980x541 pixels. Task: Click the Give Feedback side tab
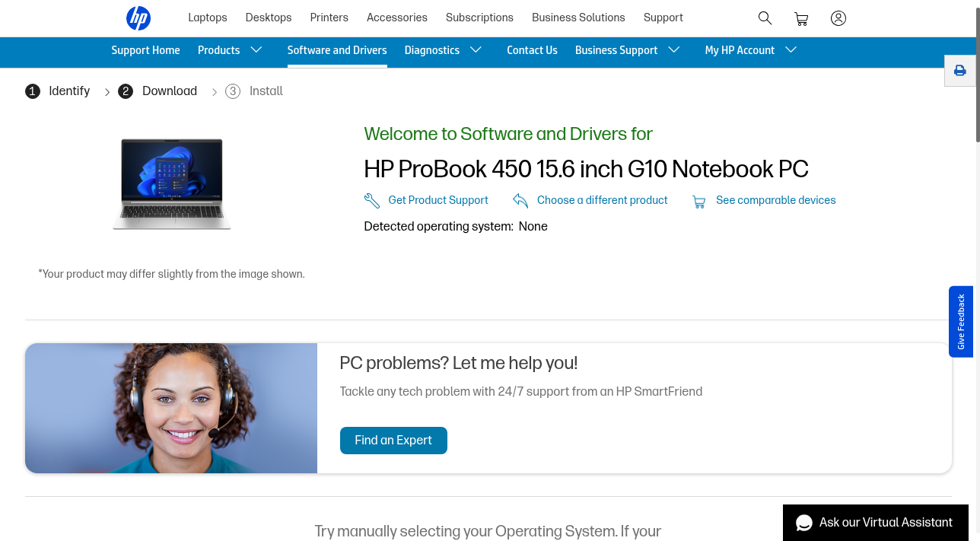(961, 322)
